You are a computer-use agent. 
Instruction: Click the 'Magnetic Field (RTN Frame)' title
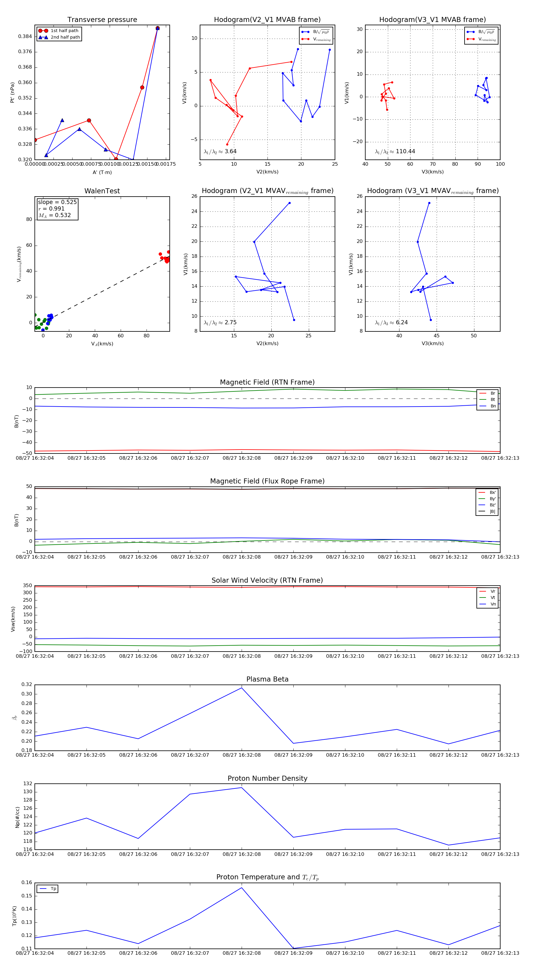[x=267, y=382]
